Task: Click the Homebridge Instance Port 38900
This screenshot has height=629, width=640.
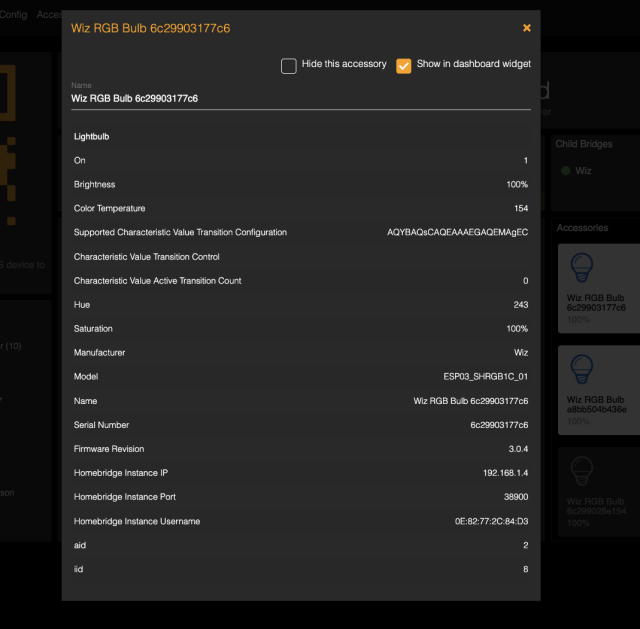Action: click(516, 497)
